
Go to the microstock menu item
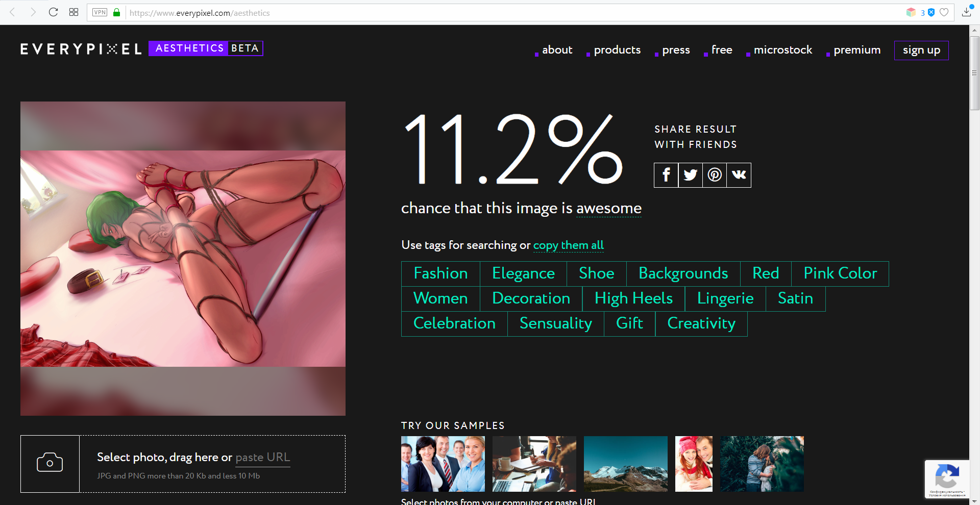click(x=782, y=50)
